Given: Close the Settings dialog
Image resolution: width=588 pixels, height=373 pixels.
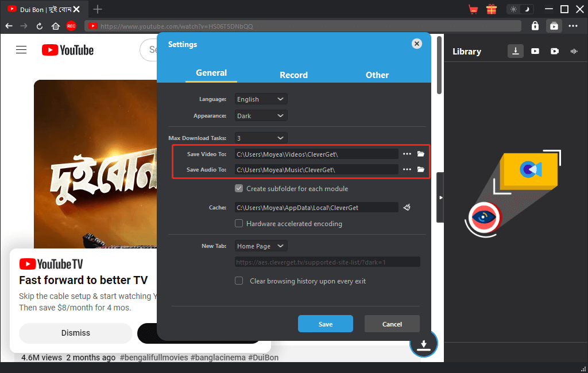Looking at the screenshot, I should click(x=417, y=44).
